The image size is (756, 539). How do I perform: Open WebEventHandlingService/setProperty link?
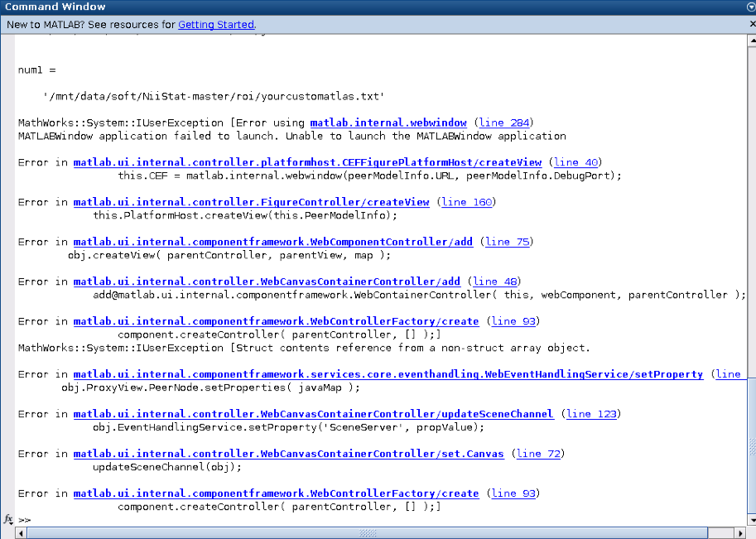point(388,374)
